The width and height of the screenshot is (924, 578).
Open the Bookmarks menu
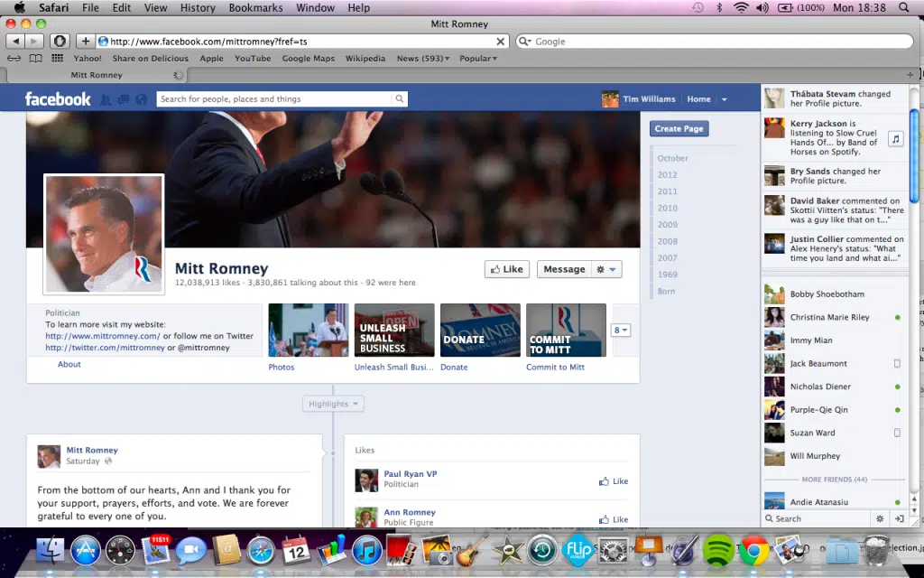tap(255, 7)
